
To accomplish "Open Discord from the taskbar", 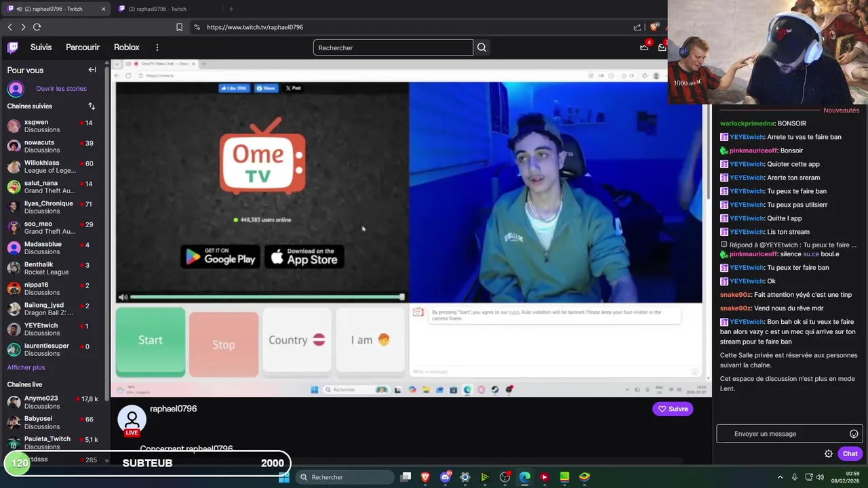I will click(446, 477).
